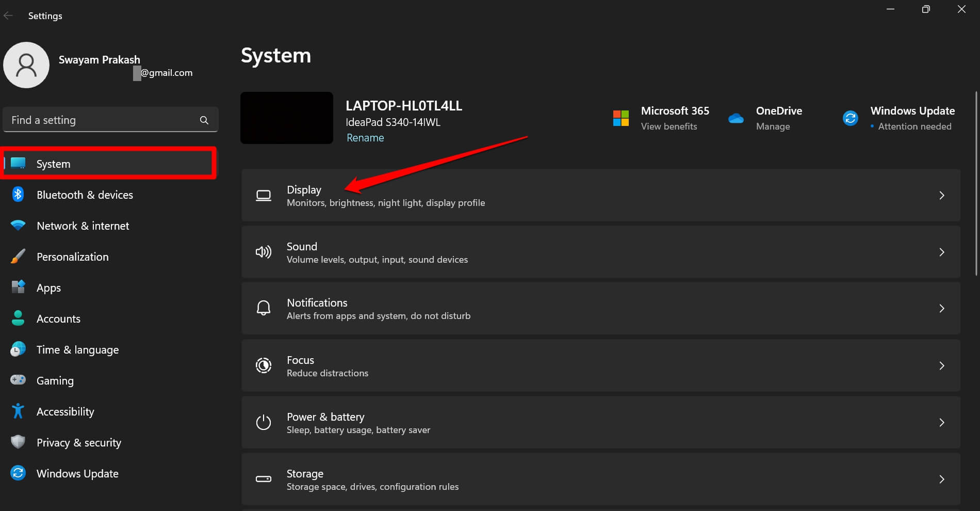This screenshot has width=980, height=511.
Task: Expand the Storage row chevron
Action: [x=942, y=479]
